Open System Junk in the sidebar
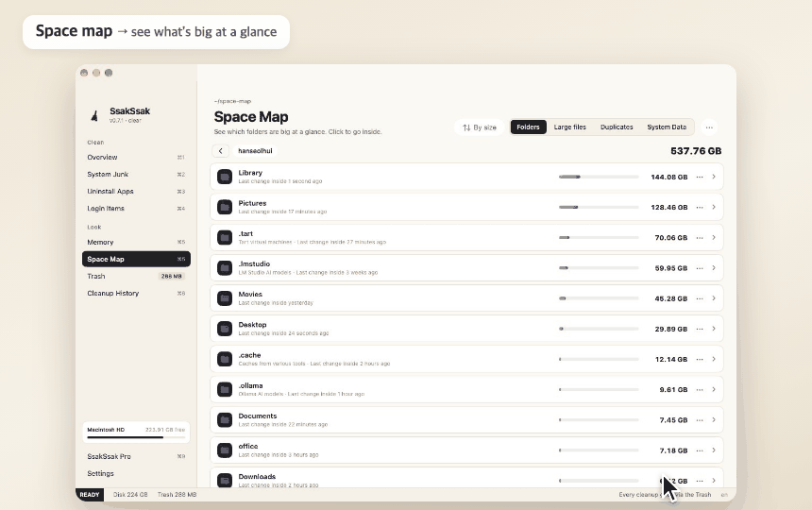This screenshot has height=510, width=812. point(136,175)
